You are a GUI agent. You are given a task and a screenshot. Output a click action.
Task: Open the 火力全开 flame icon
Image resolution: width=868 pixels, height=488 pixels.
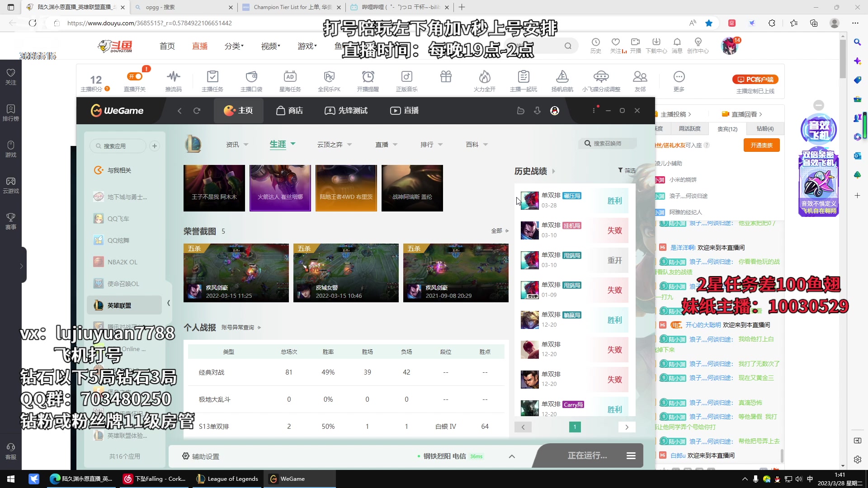pyautogui.click(x=485, y=77)
